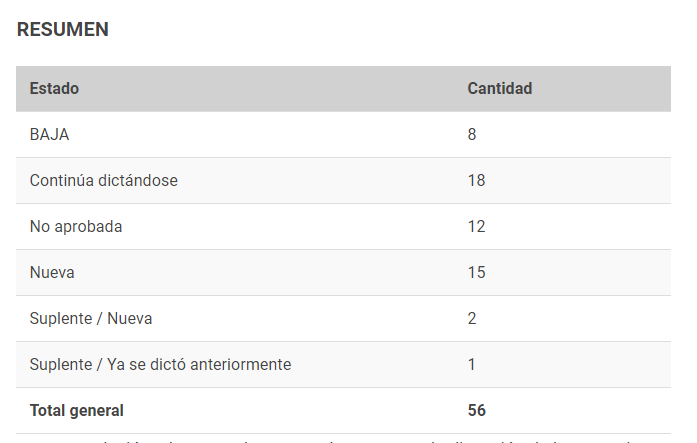
Task: Click the quantity 15 cell
Action: [477, 272]
